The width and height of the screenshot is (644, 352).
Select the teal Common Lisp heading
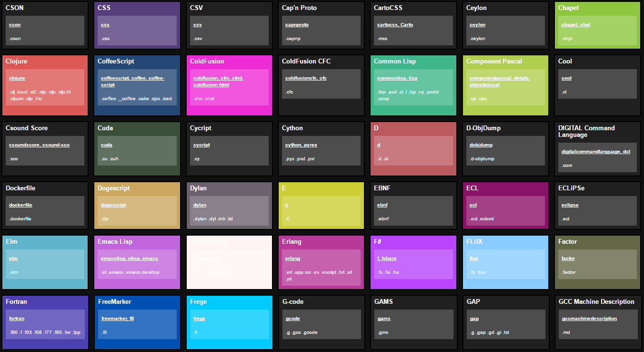[395, 62]
